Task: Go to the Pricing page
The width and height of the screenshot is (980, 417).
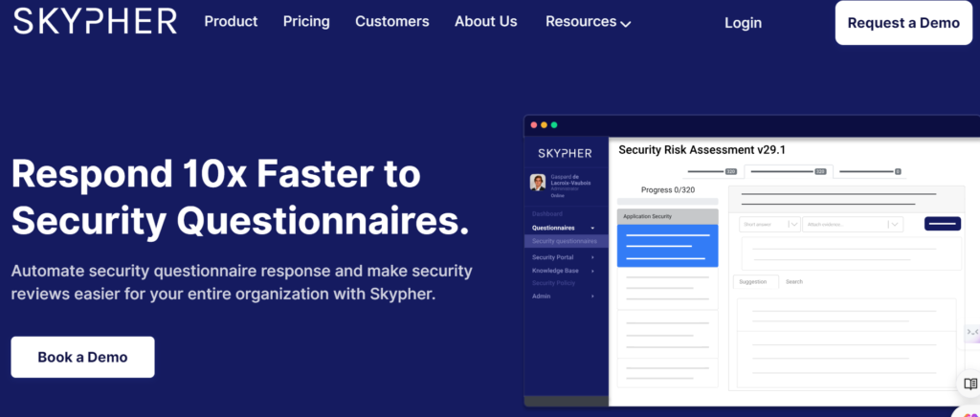Action: pyautogui.click(x=306, y=21)
